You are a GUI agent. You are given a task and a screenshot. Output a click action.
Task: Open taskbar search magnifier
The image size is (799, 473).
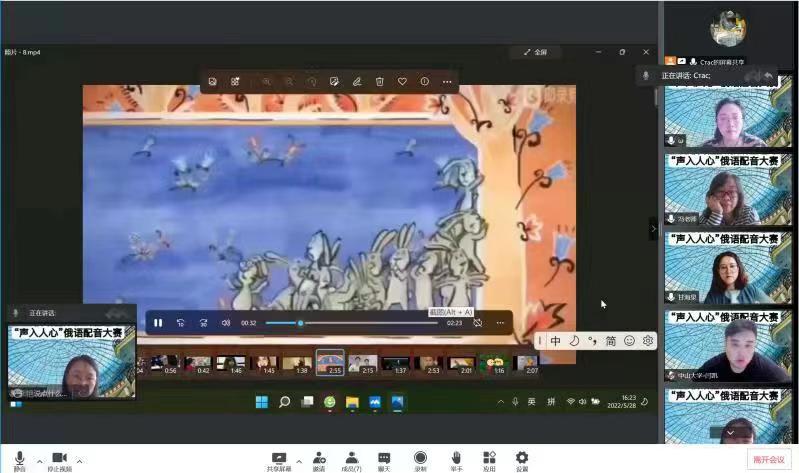[x=284, y=402]
